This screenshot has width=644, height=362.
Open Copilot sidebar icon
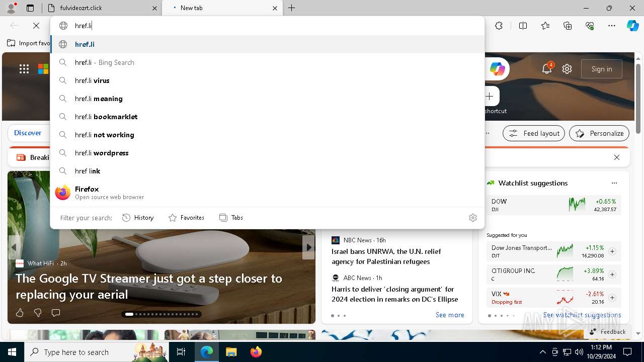[633, 26]
